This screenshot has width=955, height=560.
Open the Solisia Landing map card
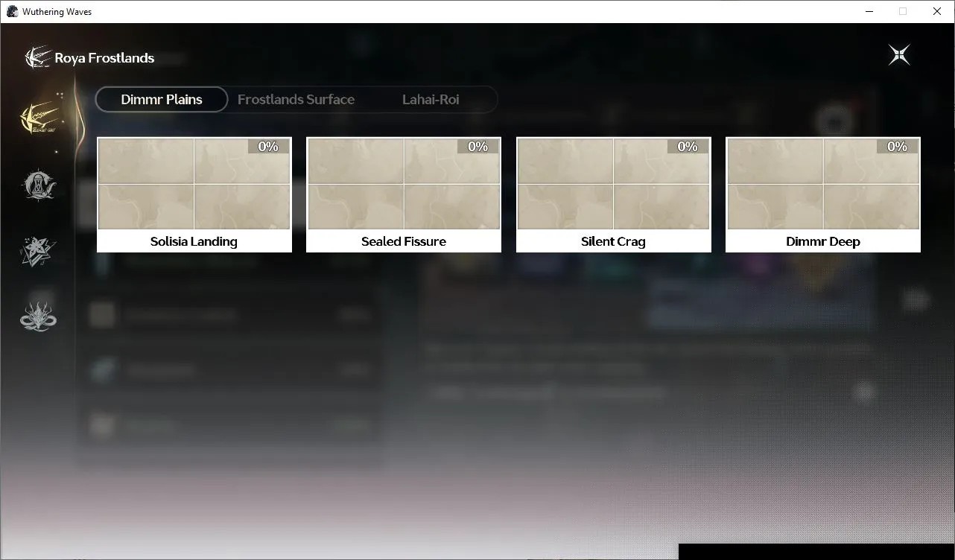[194, 194]
